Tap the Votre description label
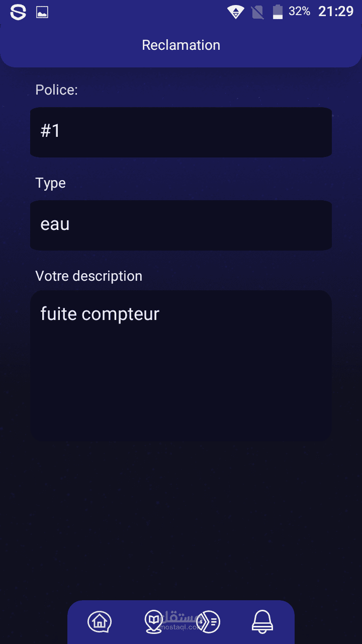Screen dimensions: 362x644 (x=88, y=276)
